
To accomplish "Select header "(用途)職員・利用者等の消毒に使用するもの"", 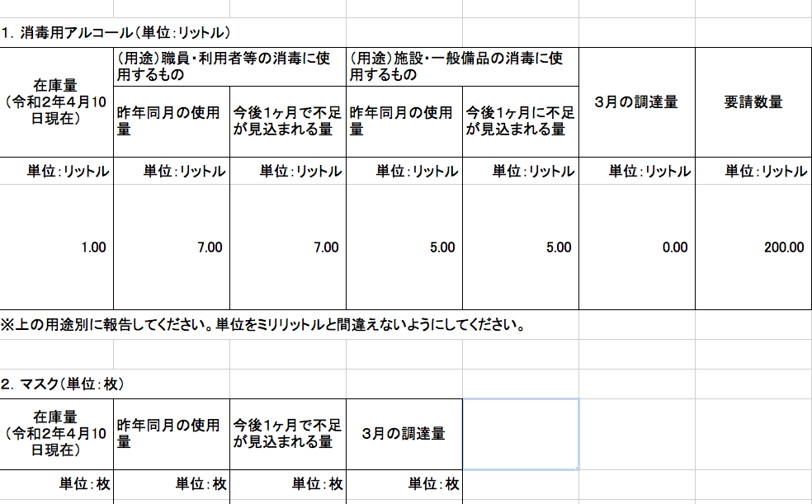I will [x=229, y=67].
